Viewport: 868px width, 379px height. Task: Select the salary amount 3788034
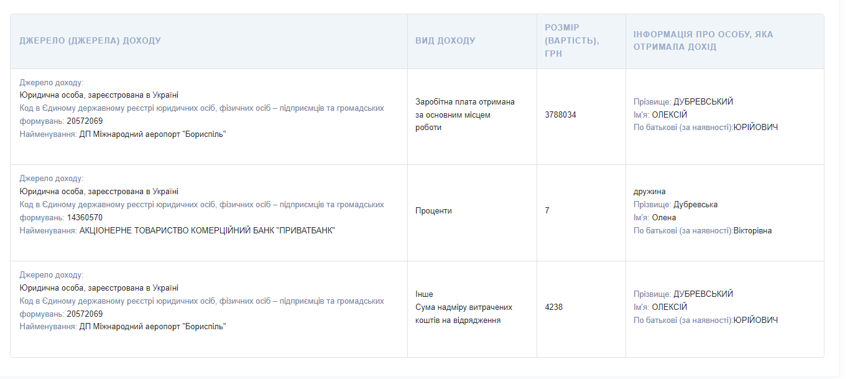(560, 115)
